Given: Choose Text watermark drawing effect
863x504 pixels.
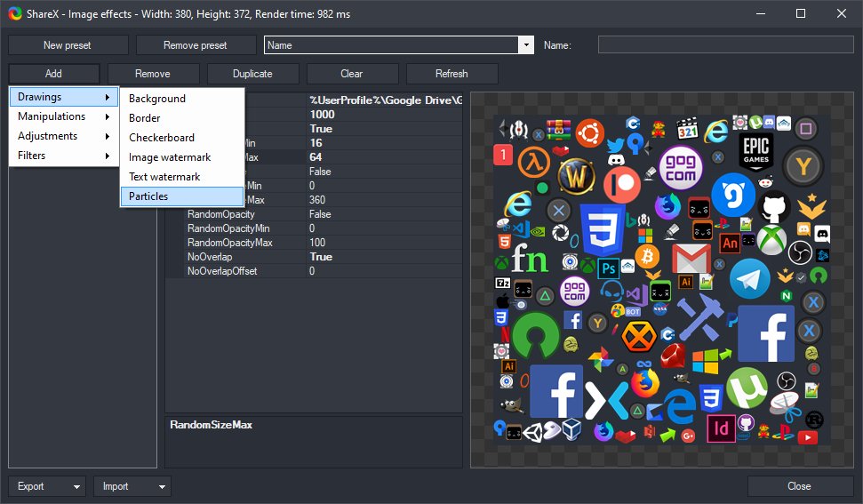Looking at the screenshot, I should pyautogui.click(x=182, y=177).
